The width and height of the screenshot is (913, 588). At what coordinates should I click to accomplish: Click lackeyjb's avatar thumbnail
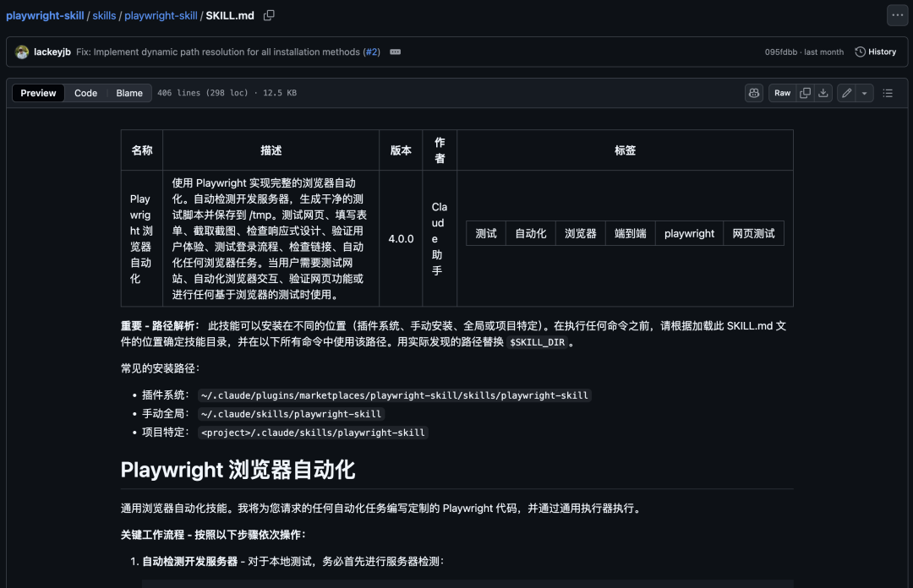[21, 52]
